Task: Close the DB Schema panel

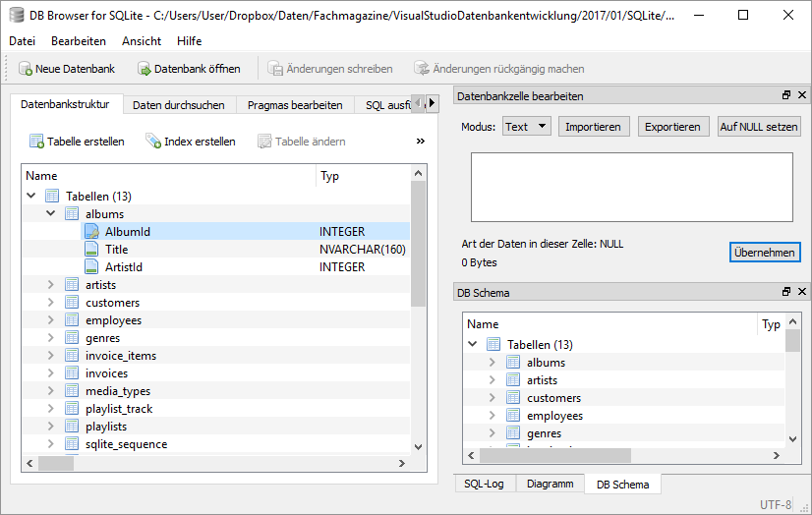Action: click(802, 291)
